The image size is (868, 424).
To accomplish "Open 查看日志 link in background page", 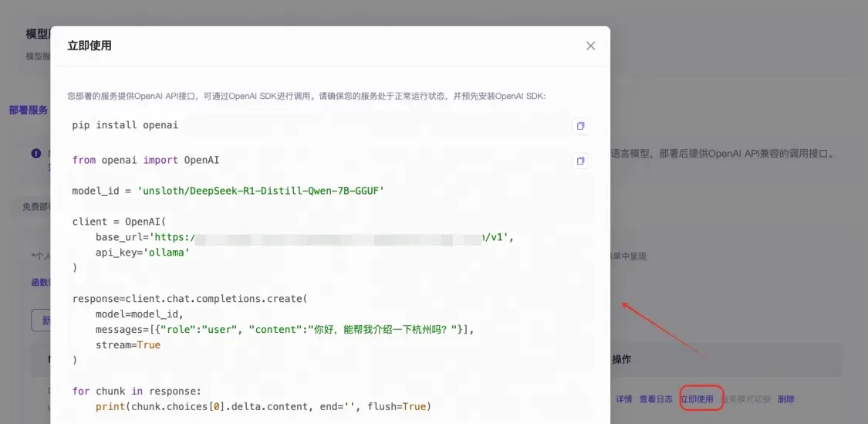I will click(656, 399).
